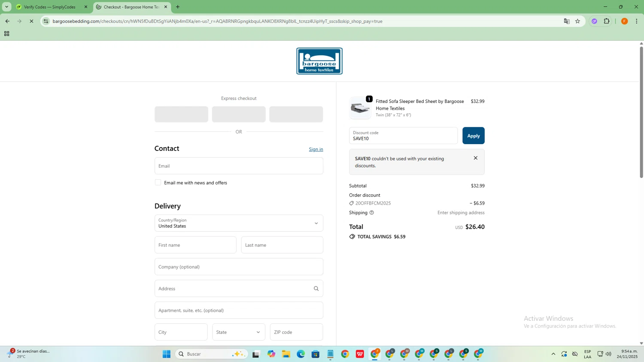Click the City field
The image size is (644, 362).
point(181,332)
